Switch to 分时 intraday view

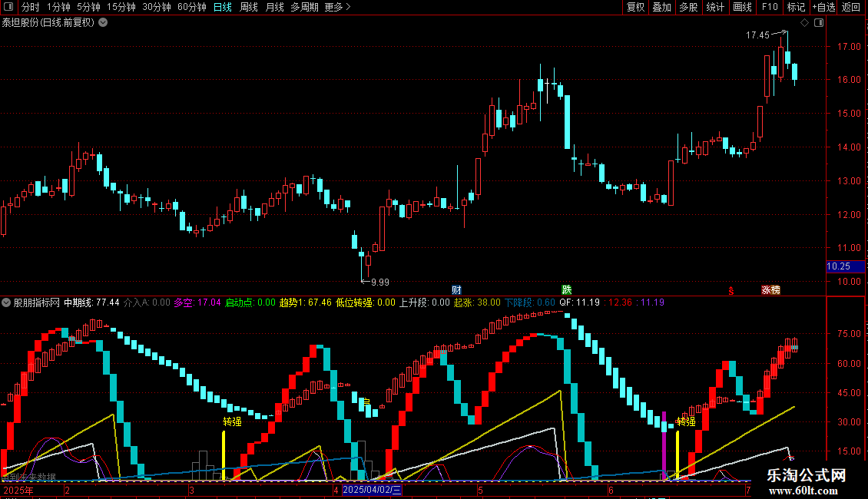coord(31,7)
